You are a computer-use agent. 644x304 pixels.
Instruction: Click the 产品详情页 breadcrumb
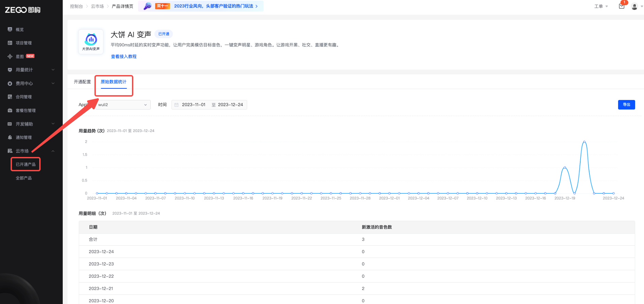pyautogui.click(x=122, y=6)
